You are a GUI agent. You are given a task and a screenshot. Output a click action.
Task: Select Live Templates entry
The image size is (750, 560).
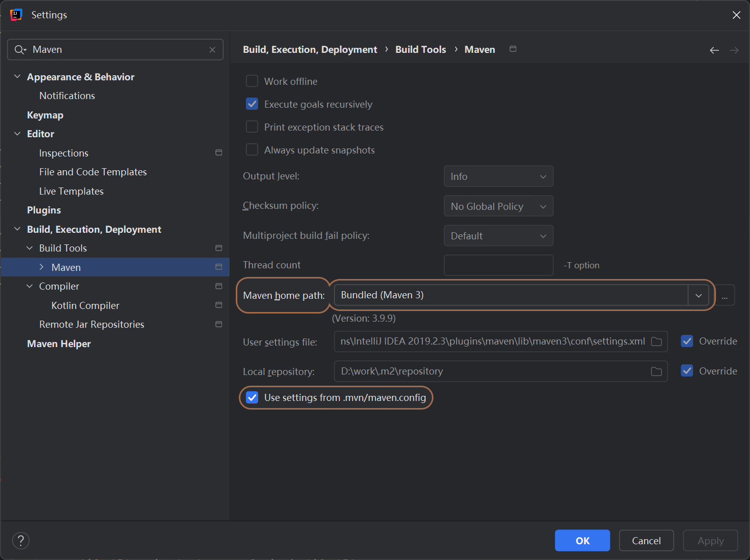click(x=71, y=191)
